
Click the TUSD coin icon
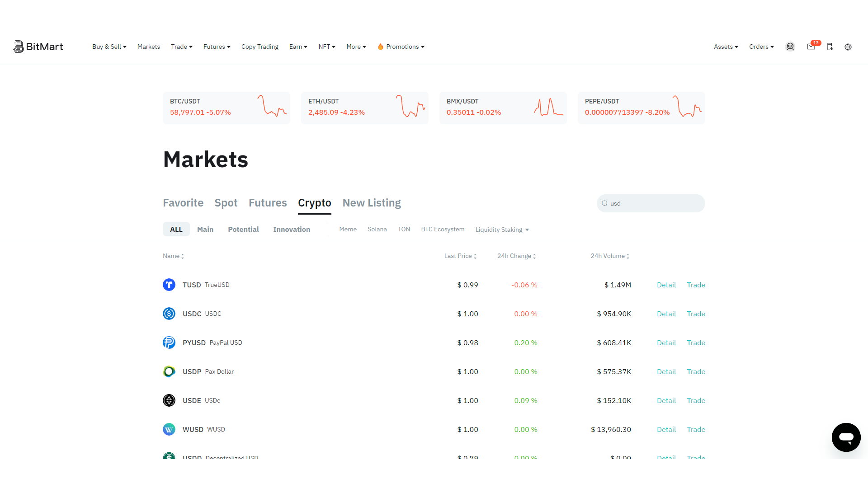(x=169, y=285)
